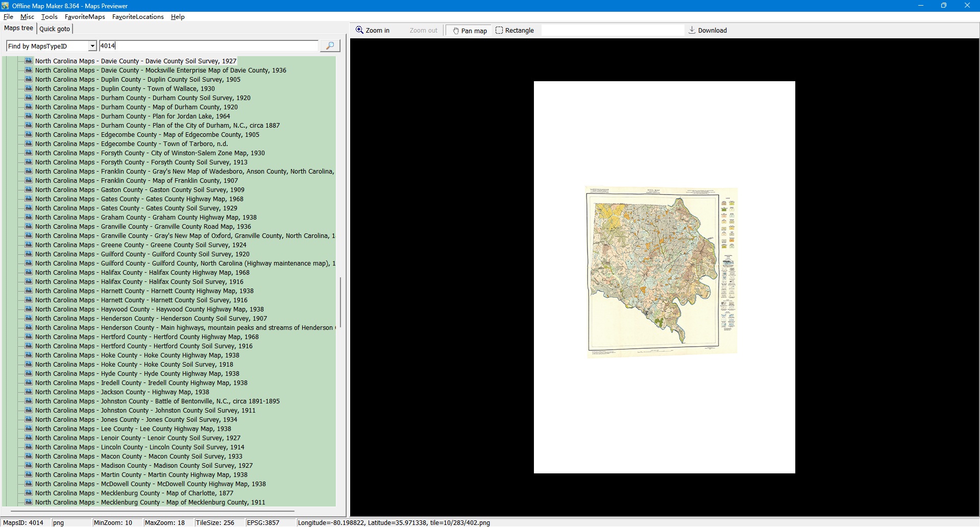Click map icon beside Map of Charlotte, 1877
Viewport: 980px width, 527px height.
click(x=29, y=493)
